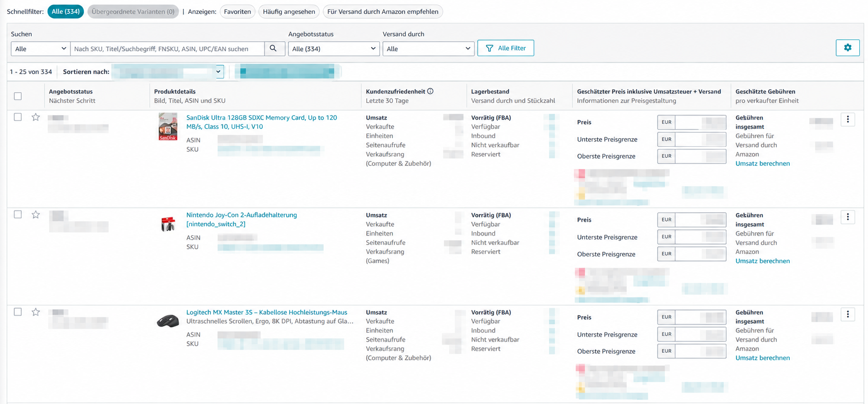Click Oberste Preisgrenze field for Logitech row
Screen dimensions: 868x404
click(701, 351)
